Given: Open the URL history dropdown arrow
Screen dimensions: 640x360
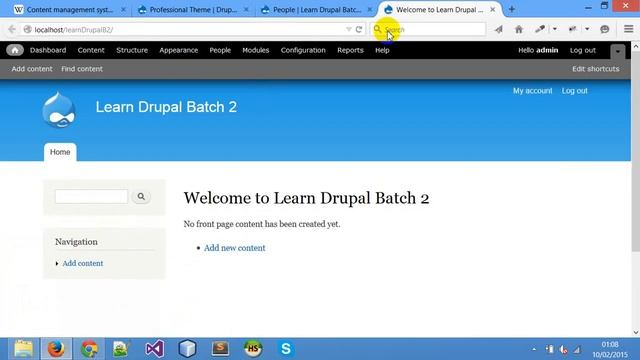Looking at the screenshot, I should click(x=349, y=29).
